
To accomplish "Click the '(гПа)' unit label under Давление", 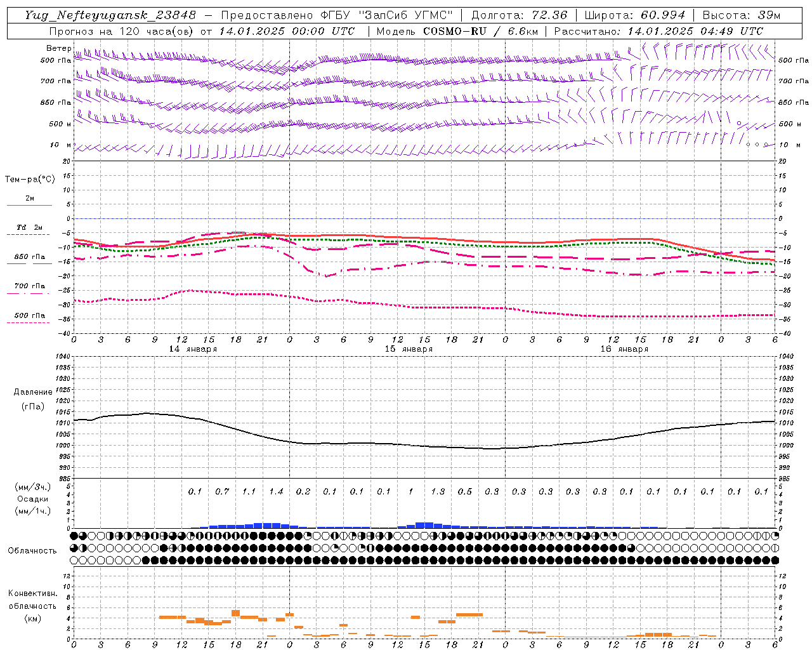I will [33, 407].
